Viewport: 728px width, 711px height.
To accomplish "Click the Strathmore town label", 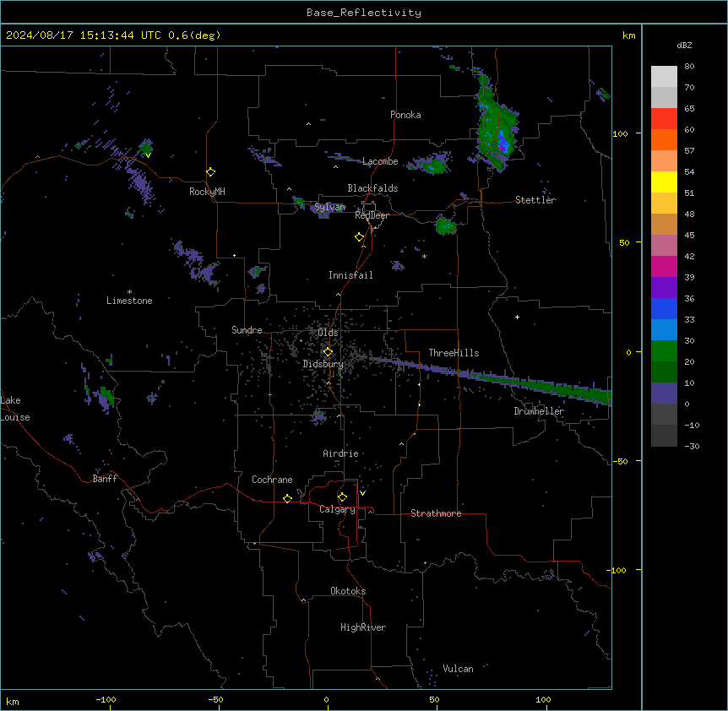I will [436, 513].
